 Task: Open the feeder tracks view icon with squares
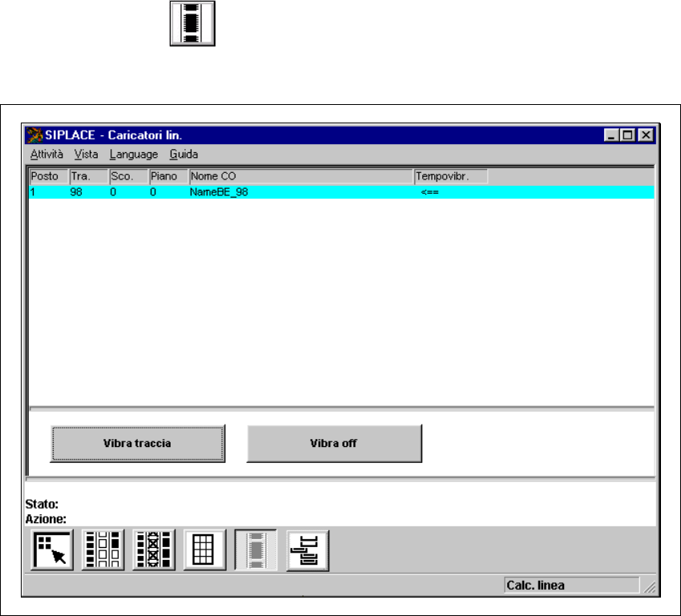tap(103, 550)
